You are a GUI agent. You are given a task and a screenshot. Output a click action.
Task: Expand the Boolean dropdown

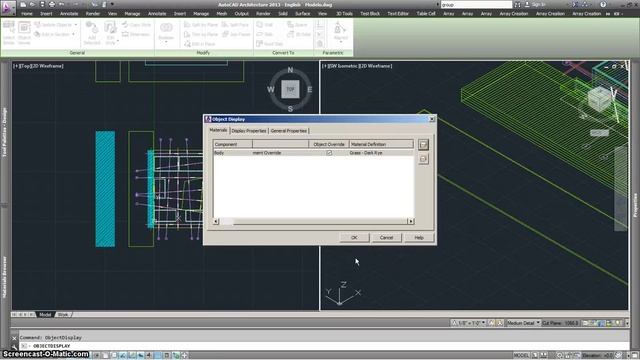[x=166, y=42]
